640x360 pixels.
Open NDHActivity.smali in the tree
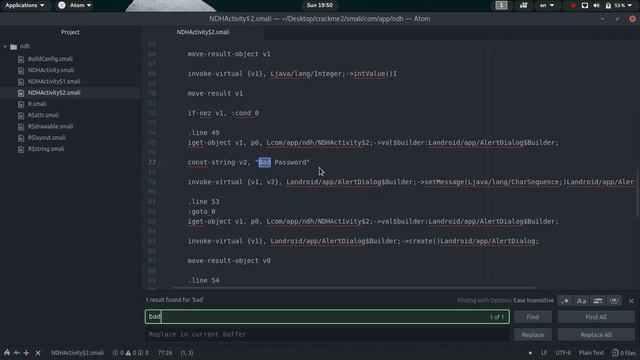click(x=51, y=70)
